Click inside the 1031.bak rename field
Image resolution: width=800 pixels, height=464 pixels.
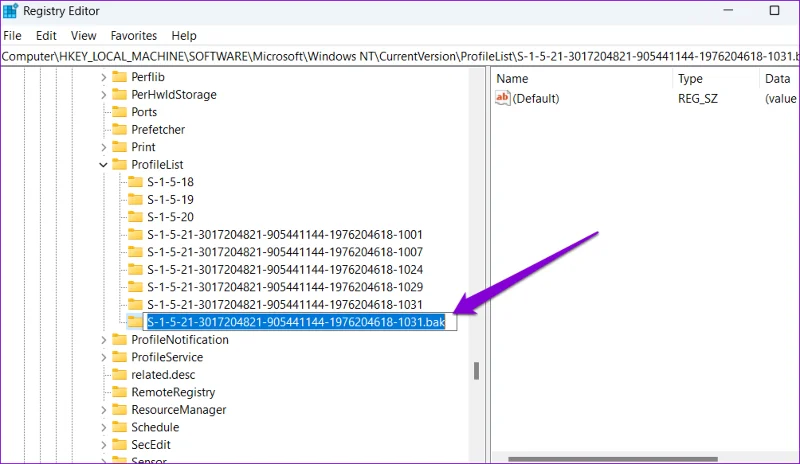pos(300,322)
